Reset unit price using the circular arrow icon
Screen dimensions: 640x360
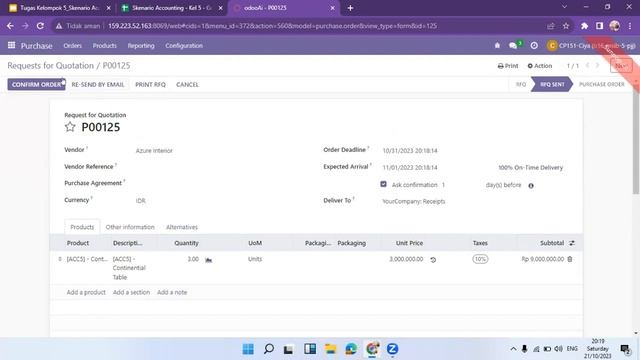click(x=433, y=260)
